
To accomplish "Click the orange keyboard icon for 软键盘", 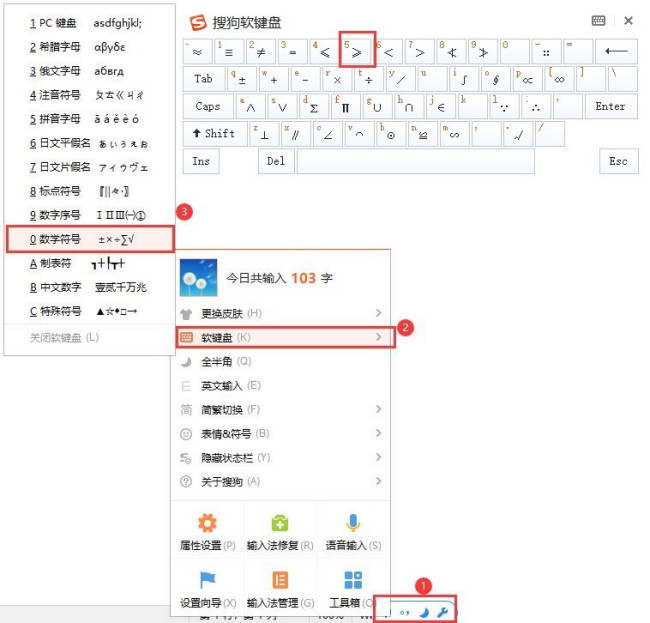I will click(186, 337).
